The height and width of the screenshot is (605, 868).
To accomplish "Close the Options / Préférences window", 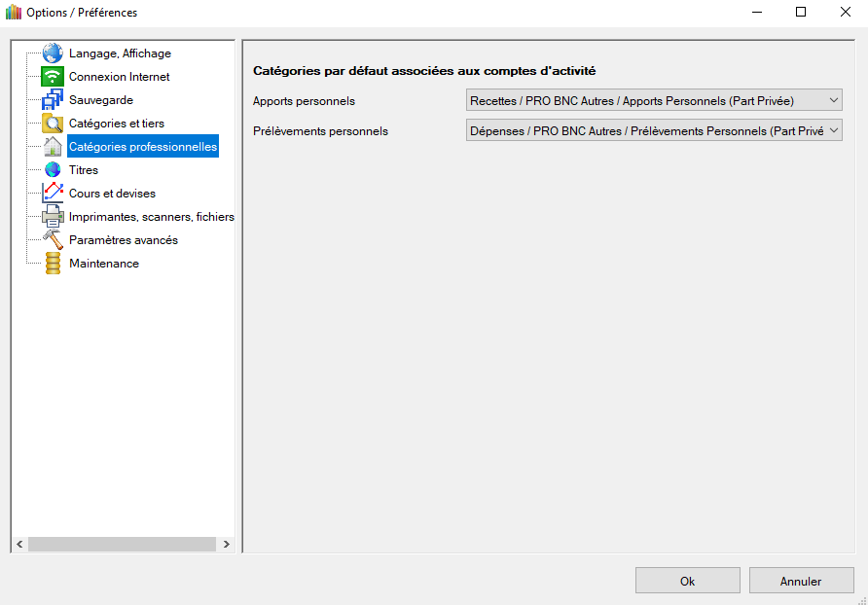I will tap(845, 13).
